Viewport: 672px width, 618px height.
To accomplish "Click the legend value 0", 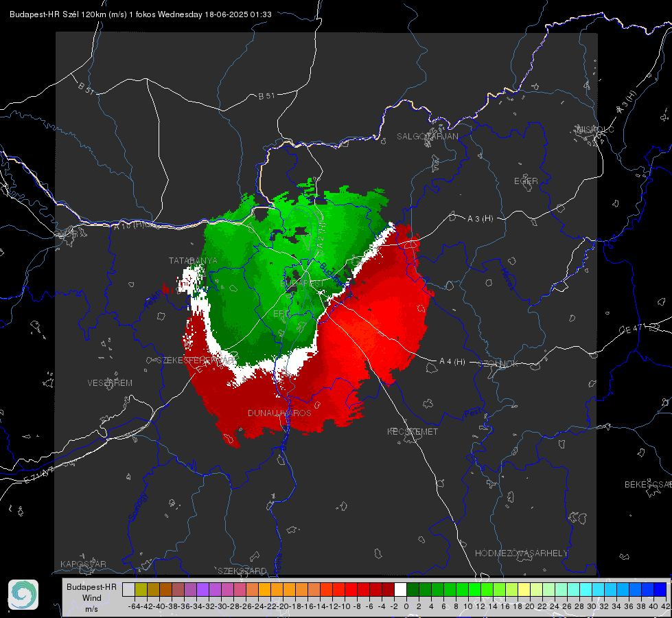I will click(x=406, y=606).
